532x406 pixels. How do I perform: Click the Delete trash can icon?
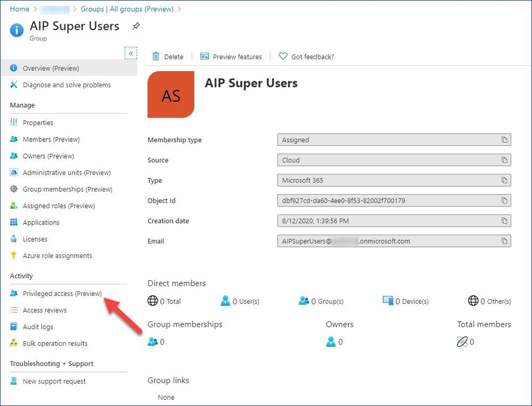tap(155, 56)
